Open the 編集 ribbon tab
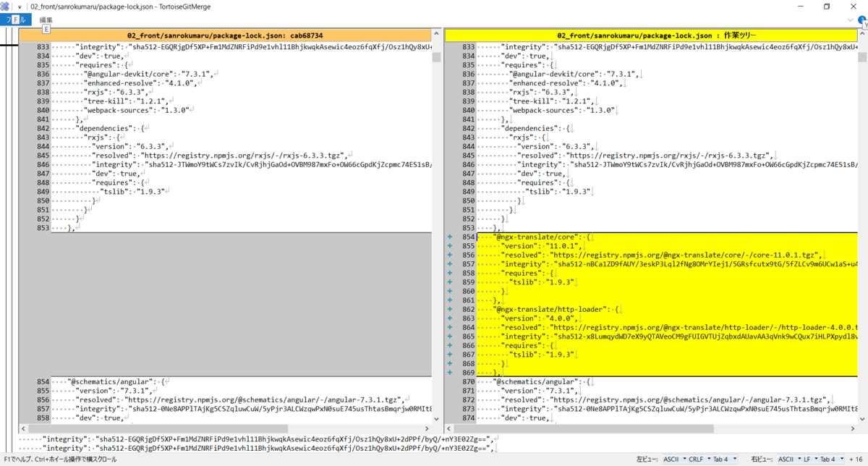 [46, 20]
